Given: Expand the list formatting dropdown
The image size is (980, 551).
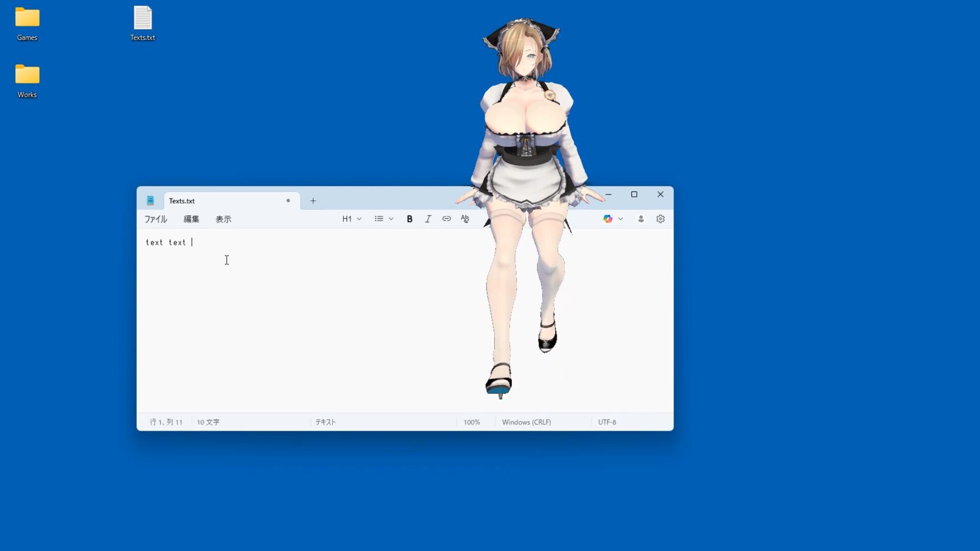Looking at the screenshot, I should point(384,218).
